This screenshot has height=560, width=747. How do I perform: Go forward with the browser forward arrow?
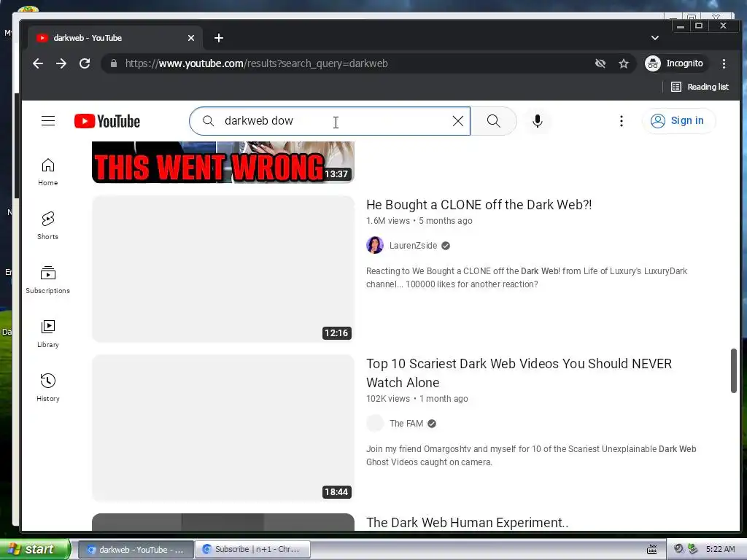tap(61, 63)
